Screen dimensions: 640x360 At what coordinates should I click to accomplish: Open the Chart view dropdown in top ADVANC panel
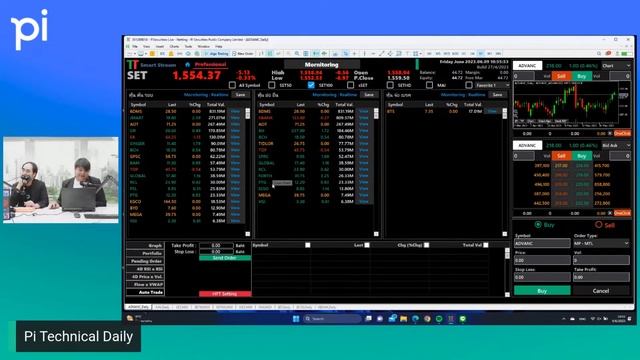(616, 66)
